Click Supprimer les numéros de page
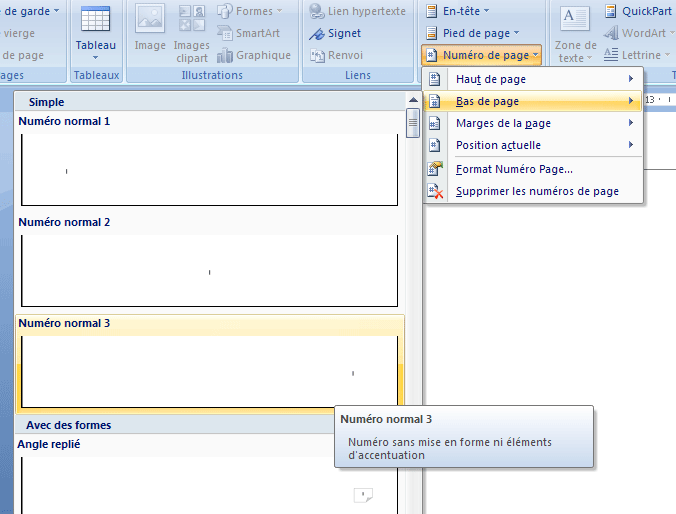This screenshot has width=676, height=514. coord(536,191)
